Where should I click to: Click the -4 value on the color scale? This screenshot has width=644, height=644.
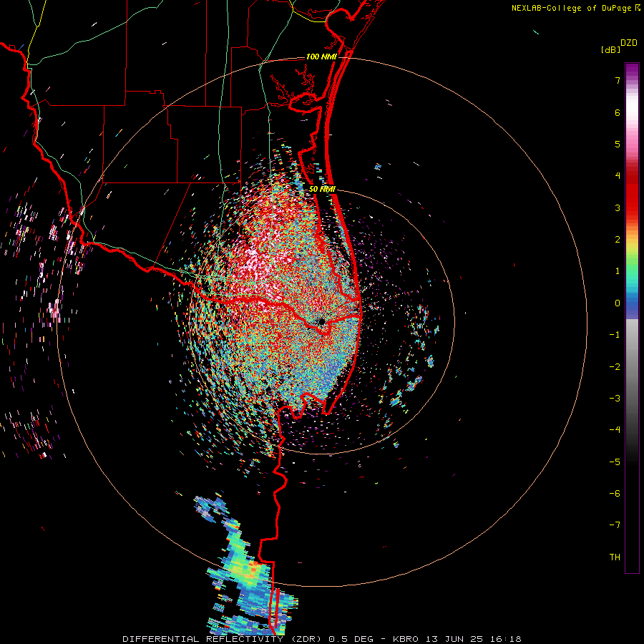click(x=615, y=430)
